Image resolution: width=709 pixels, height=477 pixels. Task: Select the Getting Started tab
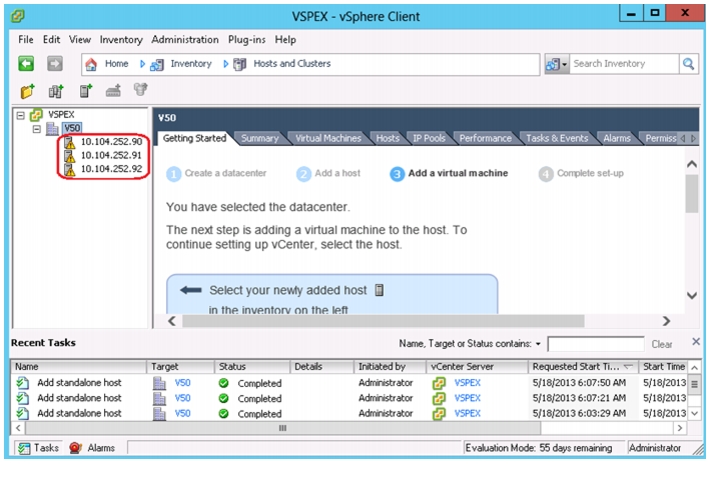click(x=194, y=138)
